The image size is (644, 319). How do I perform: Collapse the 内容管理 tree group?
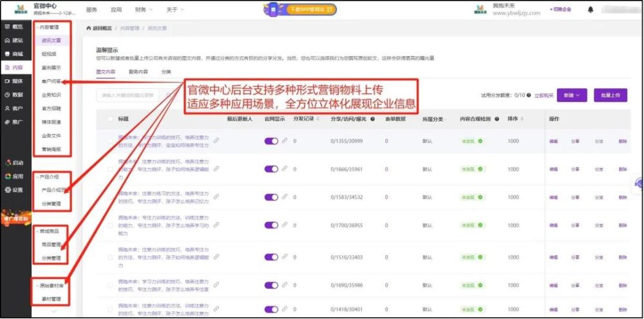[x=37, y=28]
